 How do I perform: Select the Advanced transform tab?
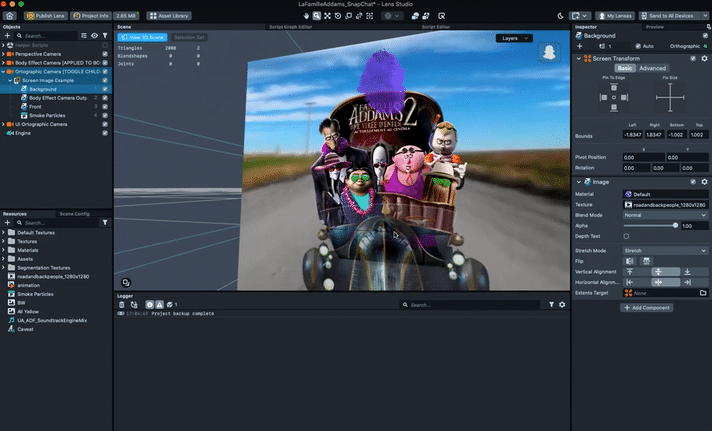click(x=652, y=68)
